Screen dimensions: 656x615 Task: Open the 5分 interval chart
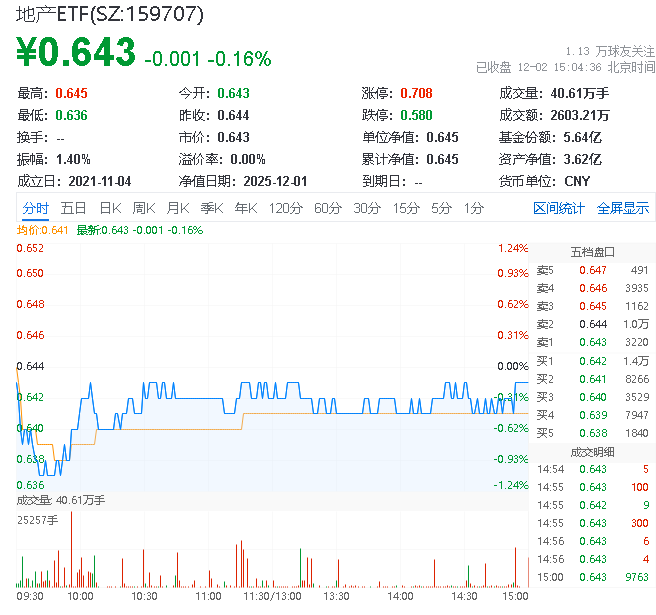pyautogui.click(x=441, y=208)
